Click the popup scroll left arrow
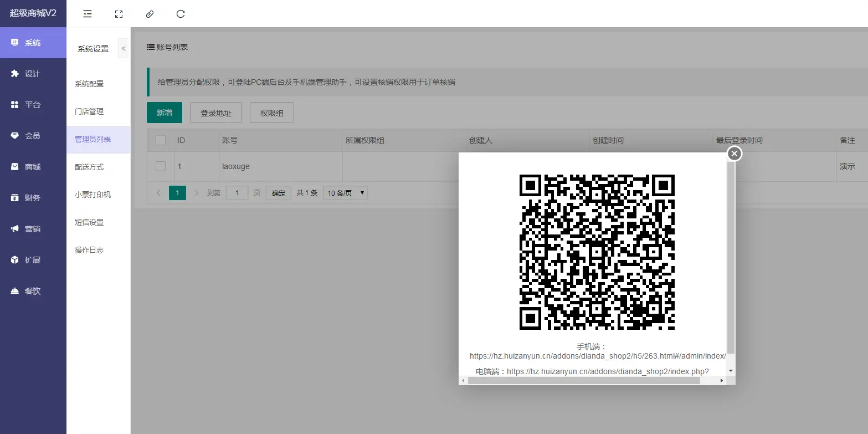This screenshot has height=434, width=868. [463, 381]
